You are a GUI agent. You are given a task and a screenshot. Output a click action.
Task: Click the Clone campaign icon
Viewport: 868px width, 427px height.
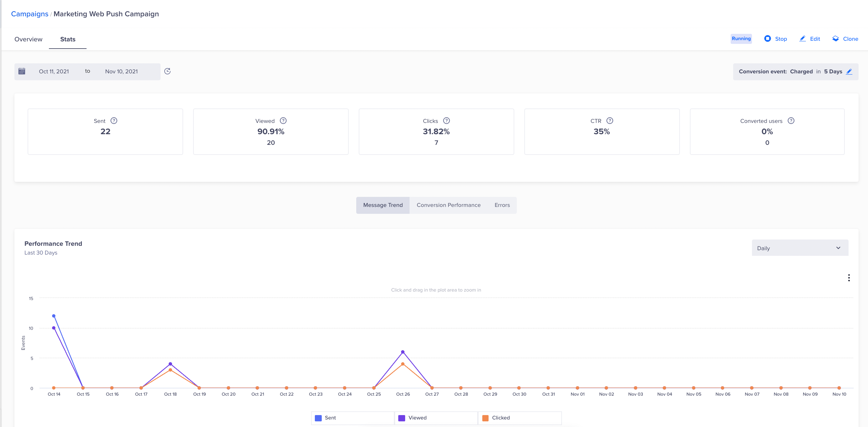point(835,38)
